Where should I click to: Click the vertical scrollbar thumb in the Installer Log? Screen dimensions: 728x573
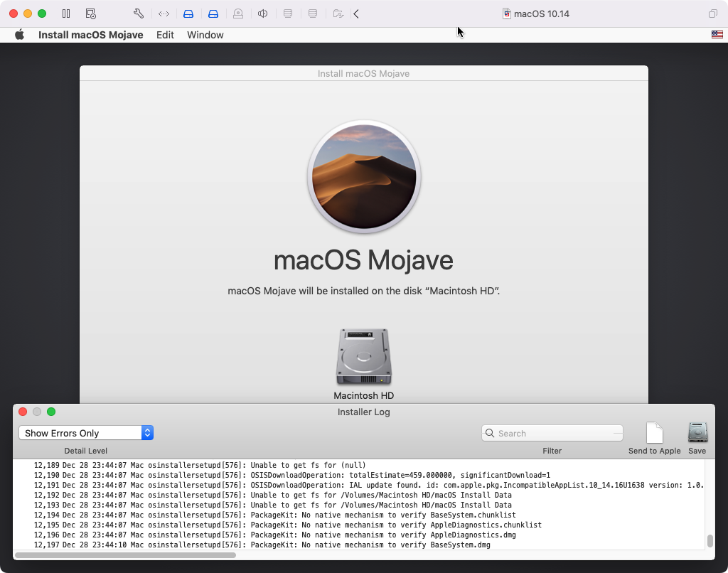(x=710, y=541)
